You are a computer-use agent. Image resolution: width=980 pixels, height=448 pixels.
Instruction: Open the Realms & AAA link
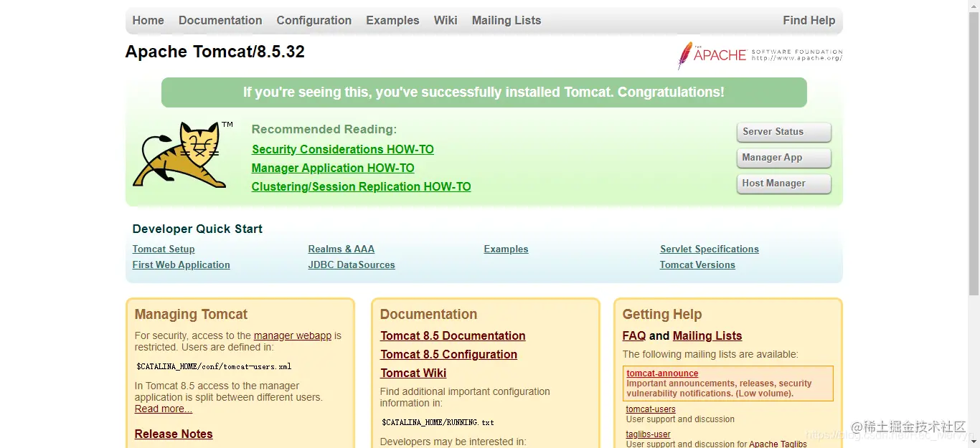pos(341,249)
